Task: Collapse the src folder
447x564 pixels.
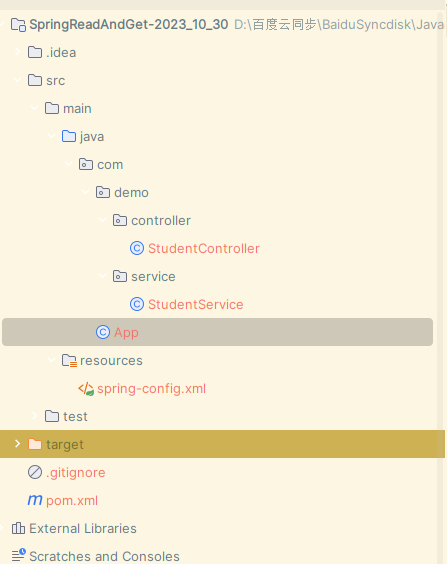Action: tap(17, 80)
